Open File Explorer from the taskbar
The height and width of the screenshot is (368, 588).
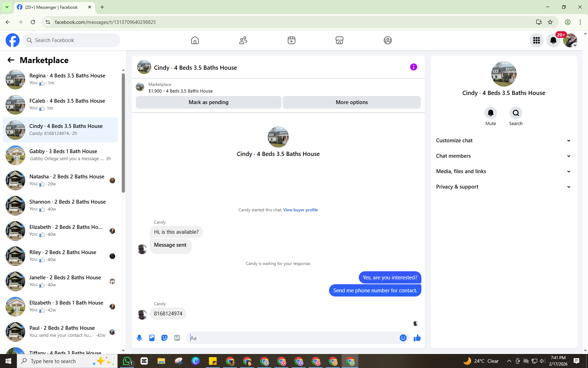pyautogui.click(x=161, y=361)
